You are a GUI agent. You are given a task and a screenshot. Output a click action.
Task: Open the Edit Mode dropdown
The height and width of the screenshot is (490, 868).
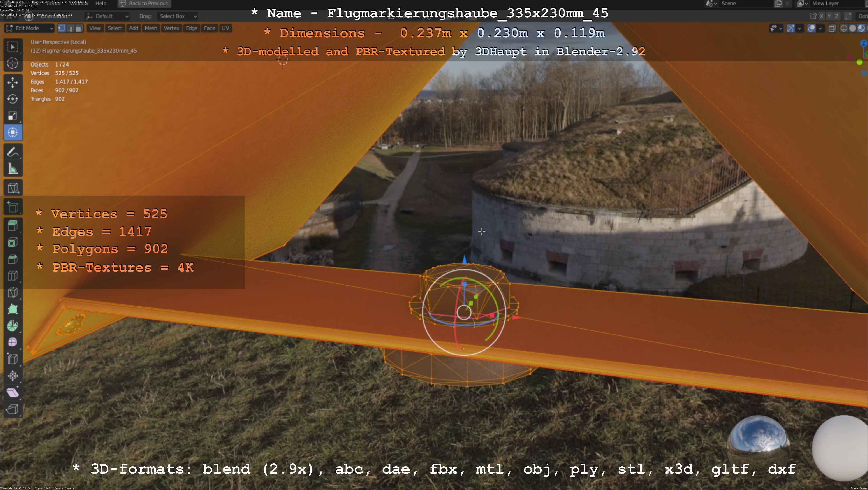[30, 28]
